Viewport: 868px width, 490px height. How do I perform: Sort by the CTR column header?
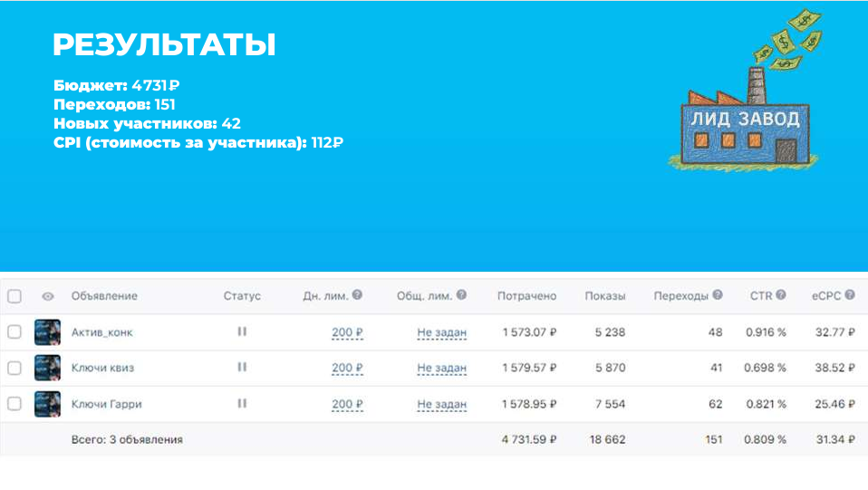click(x=760, y=296)
